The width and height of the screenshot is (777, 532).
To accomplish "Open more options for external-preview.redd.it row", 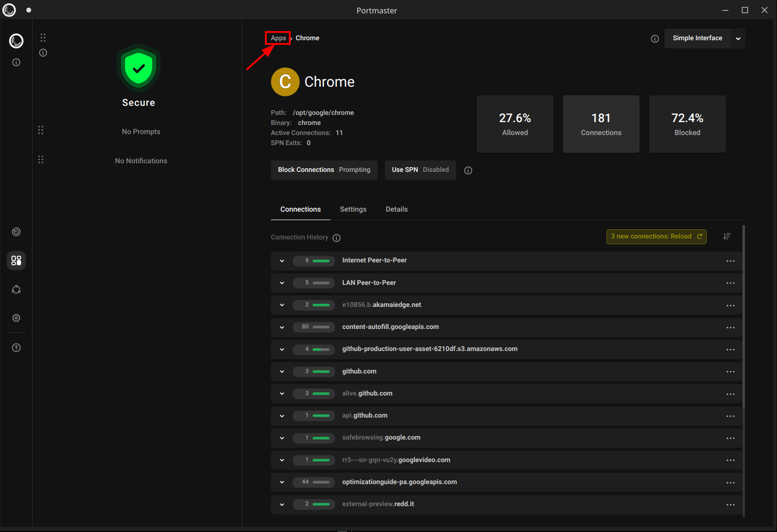I will tap(731, 505).
